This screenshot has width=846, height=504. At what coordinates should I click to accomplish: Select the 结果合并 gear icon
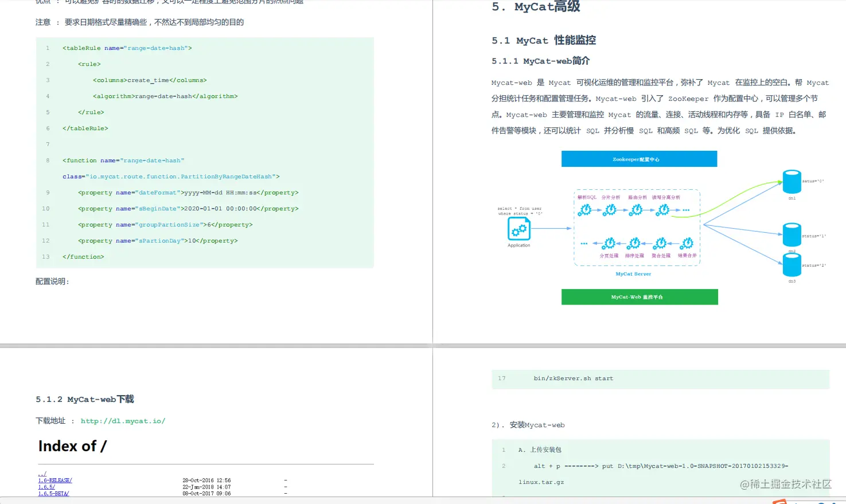tap(686, 244)
